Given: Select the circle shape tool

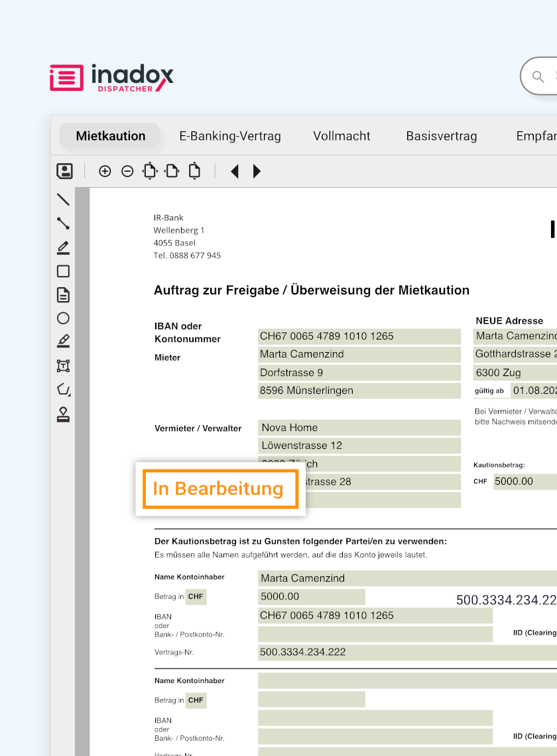Looking at the screenshot, I should click(63, 318).
